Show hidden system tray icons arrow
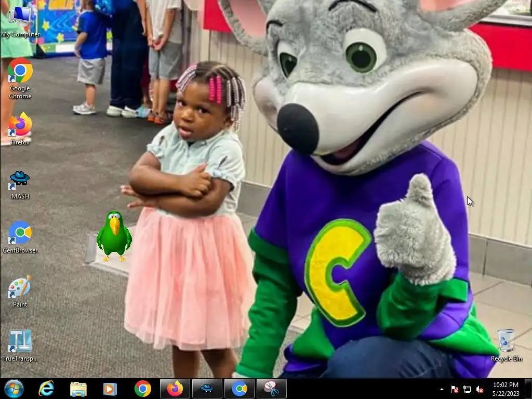The image size is (532, 399). [442, 389]
